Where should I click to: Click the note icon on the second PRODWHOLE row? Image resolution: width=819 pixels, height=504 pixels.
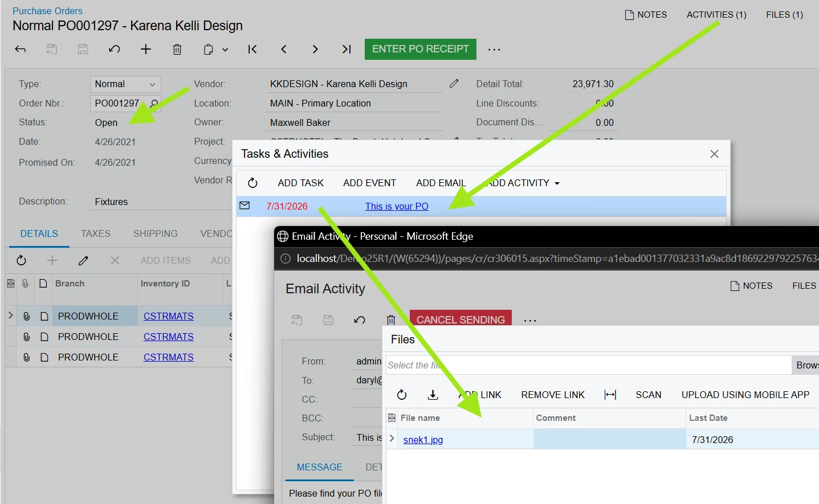[44, 337]
